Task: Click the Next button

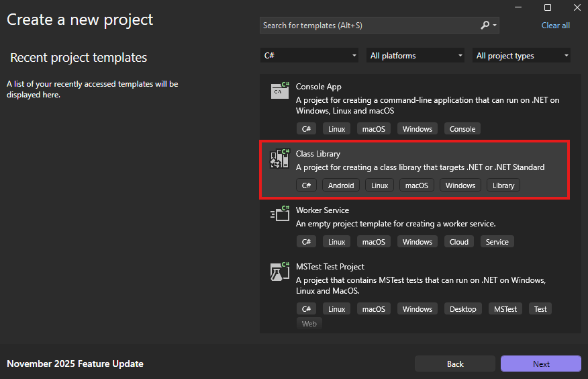Action: click(541, 364)
